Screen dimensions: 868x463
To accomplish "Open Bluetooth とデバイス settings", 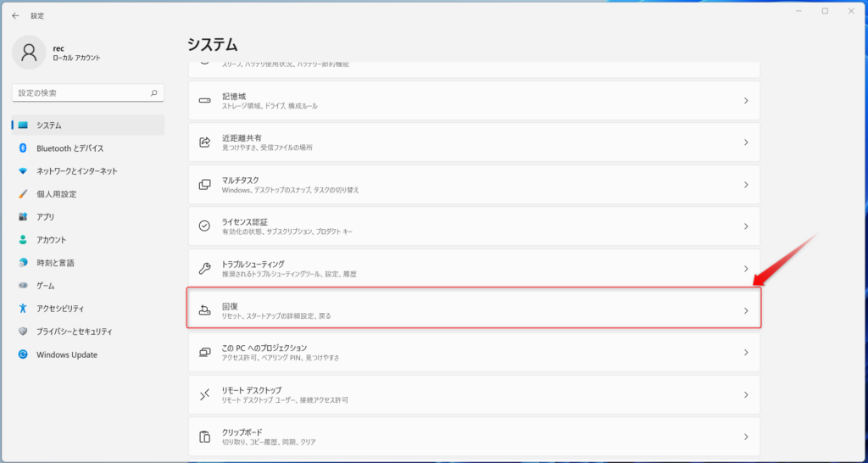I will tap(88, 148).
